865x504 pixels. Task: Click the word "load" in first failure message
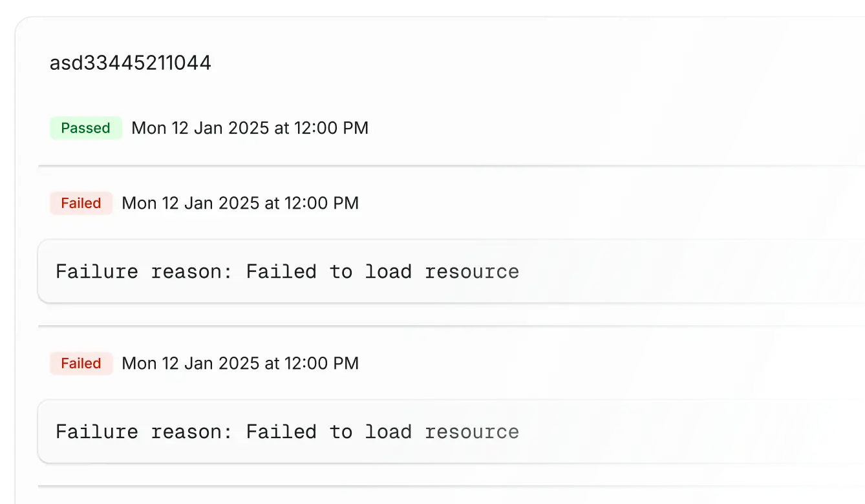coord(388,271)
